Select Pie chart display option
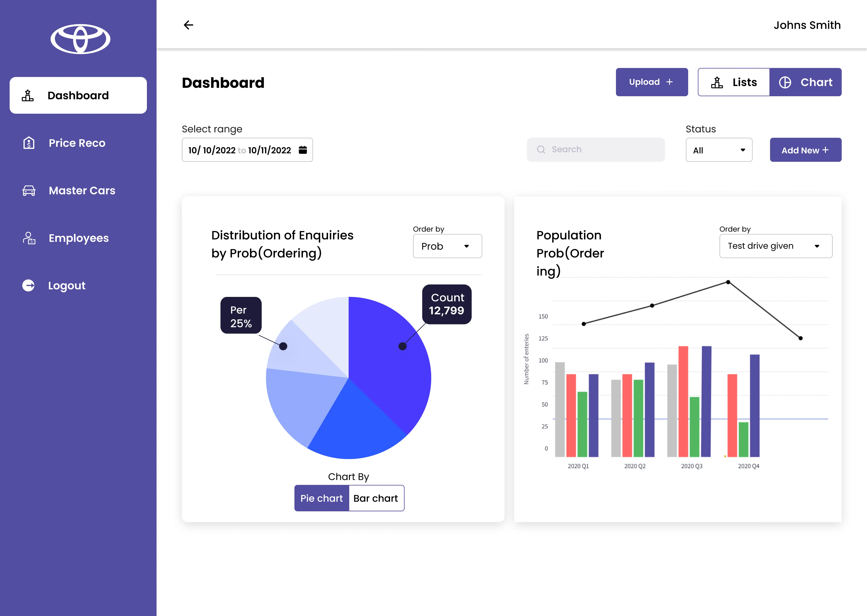 pos(322,498)
